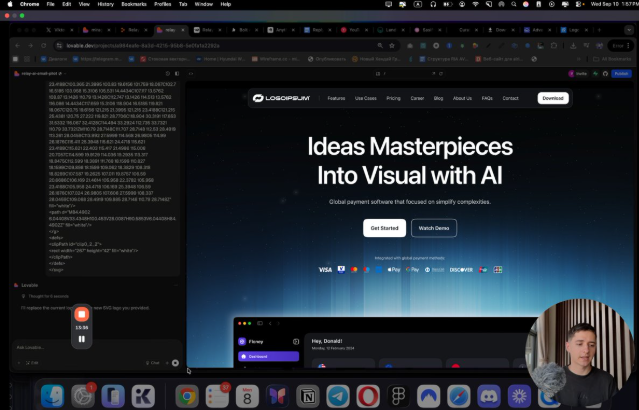Click the Get Started button

pos(384,228)
